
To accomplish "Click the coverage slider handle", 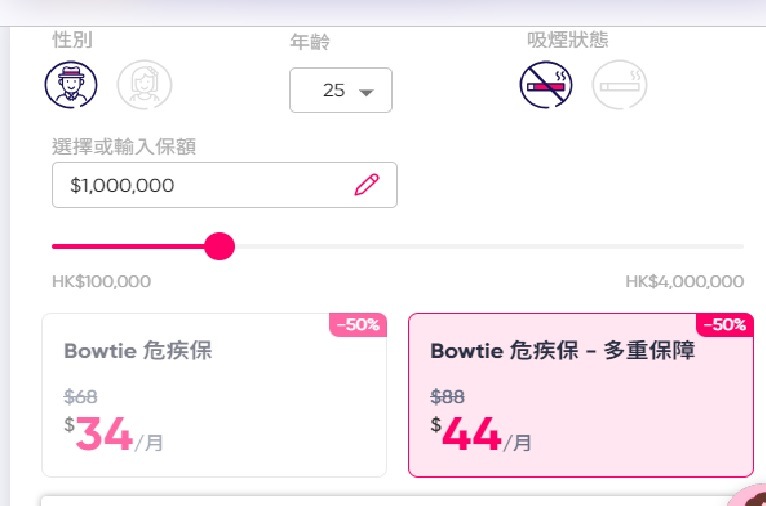I will tap(219, 246).
